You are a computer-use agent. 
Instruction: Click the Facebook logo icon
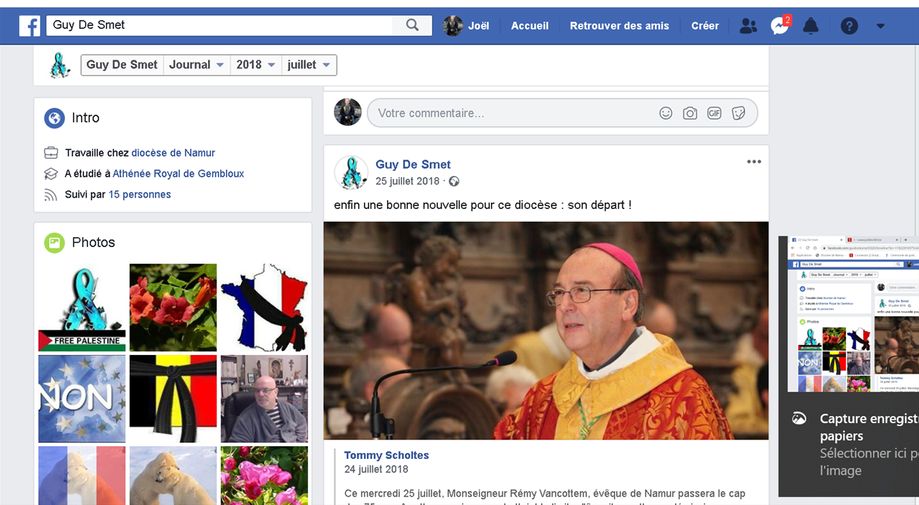[x=29, y=26]
